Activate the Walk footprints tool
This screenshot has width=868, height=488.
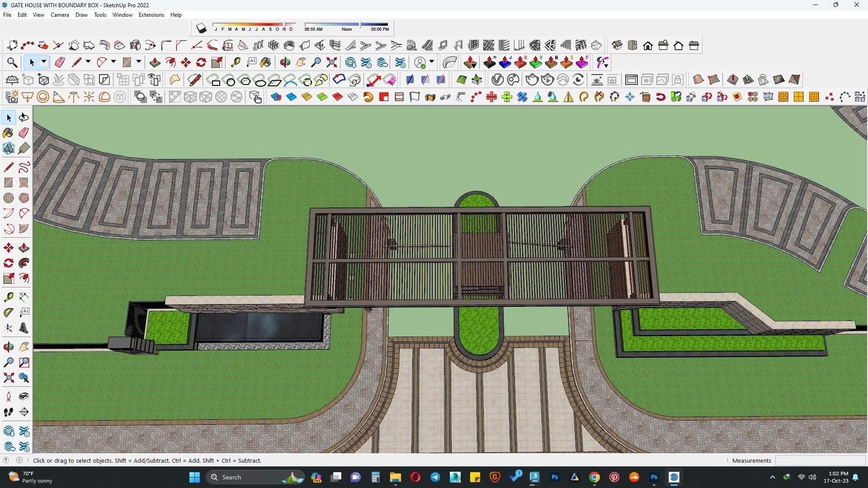[x=9, y=412]
